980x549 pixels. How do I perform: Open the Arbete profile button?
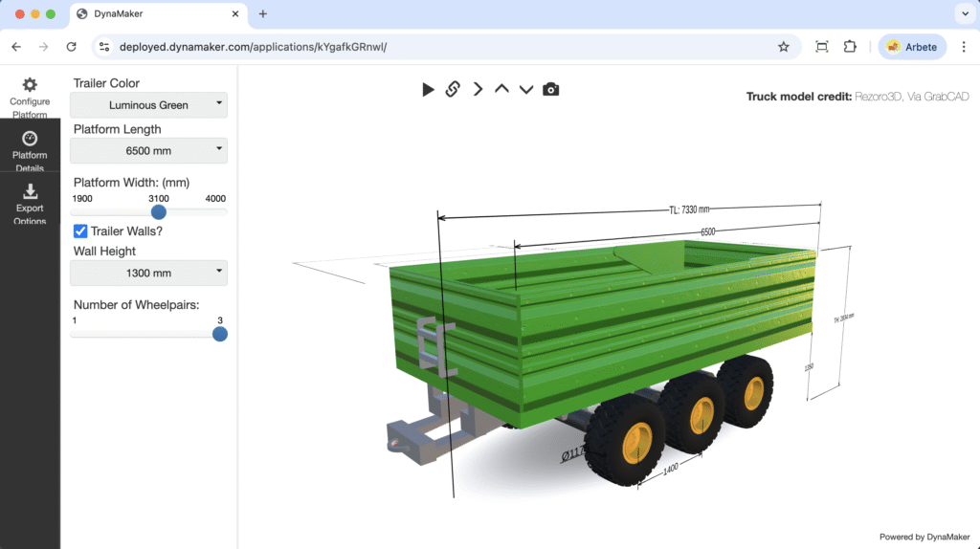tap(912, 47)
